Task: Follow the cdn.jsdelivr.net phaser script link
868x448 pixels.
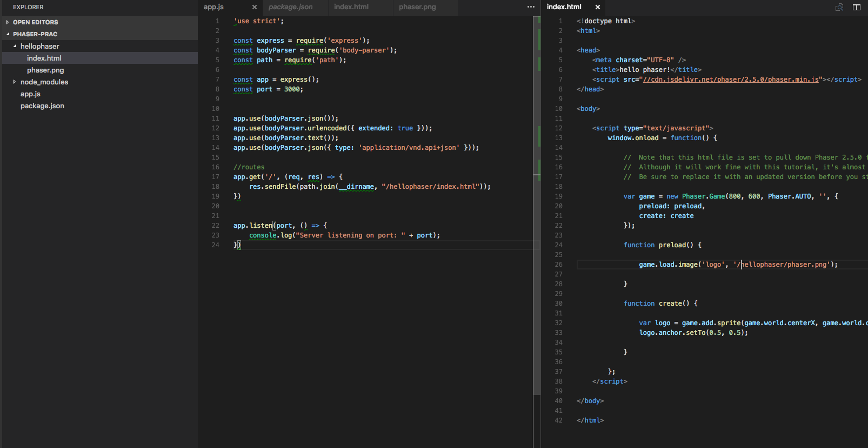Action: coord(731,80)
